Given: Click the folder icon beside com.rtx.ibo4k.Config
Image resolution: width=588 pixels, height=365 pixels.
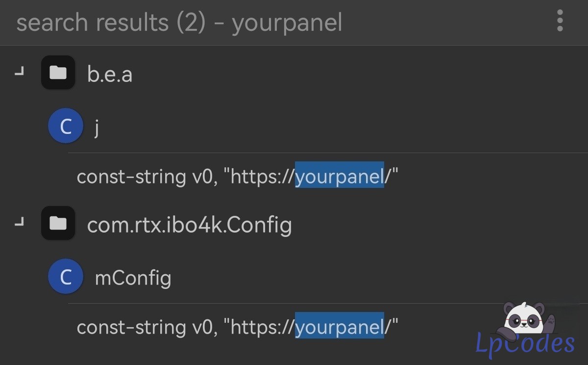Looking at the screenshot, I should pos(58,224).
